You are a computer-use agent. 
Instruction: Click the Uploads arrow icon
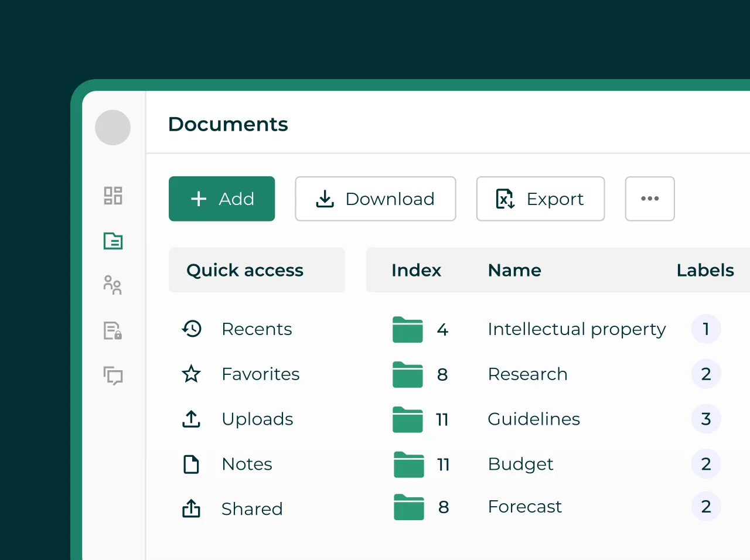[x=191, y=419]
